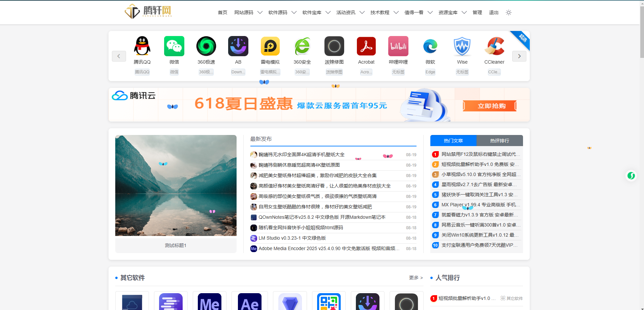Click the 首页 menu item
The height and width of the screenshot is (310, 644).
(x=222, y=12)
